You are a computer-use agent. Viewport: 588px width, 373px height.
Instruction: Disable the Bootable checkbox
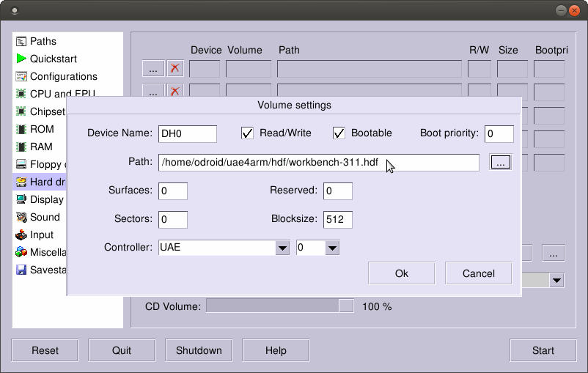coord(339,133)
